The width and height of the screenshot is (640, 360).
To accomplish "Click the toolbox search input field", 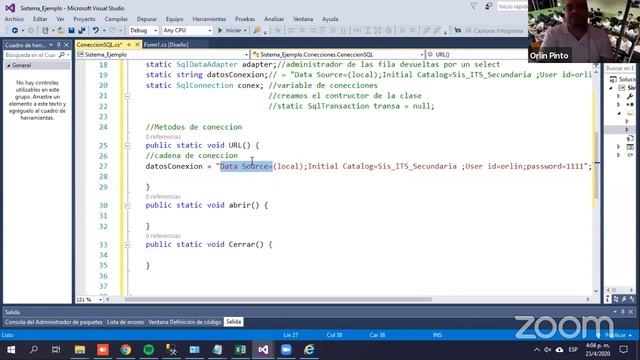I will pyautogui.click(x=31, y=55).
